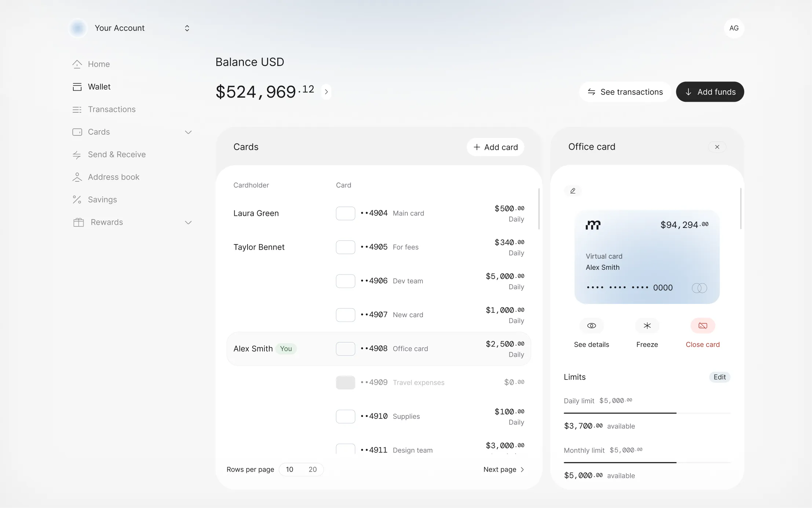Click the card thumbnail for ••4907 New card
Screen dimensions: 812x508
345,315
